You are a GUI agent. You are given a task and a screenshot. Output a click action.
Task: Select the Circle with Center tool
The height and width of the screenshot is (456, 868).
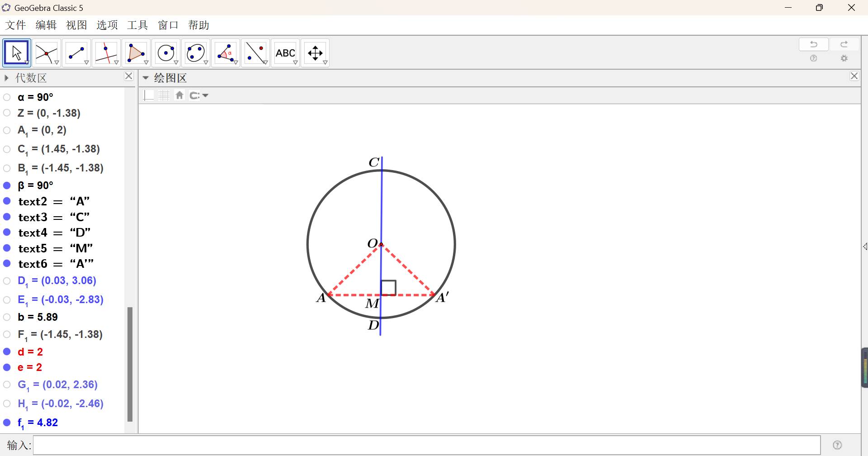pos(165,53)
